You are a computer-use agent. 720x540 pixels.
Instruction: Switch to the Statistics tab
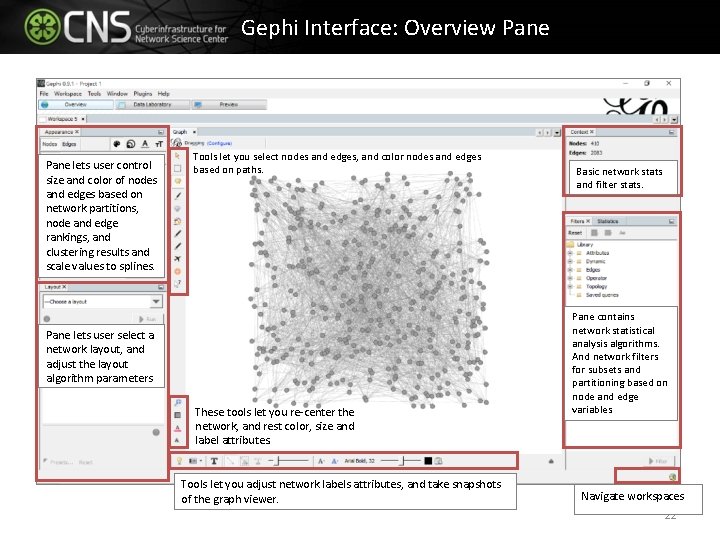coord(608,221)
